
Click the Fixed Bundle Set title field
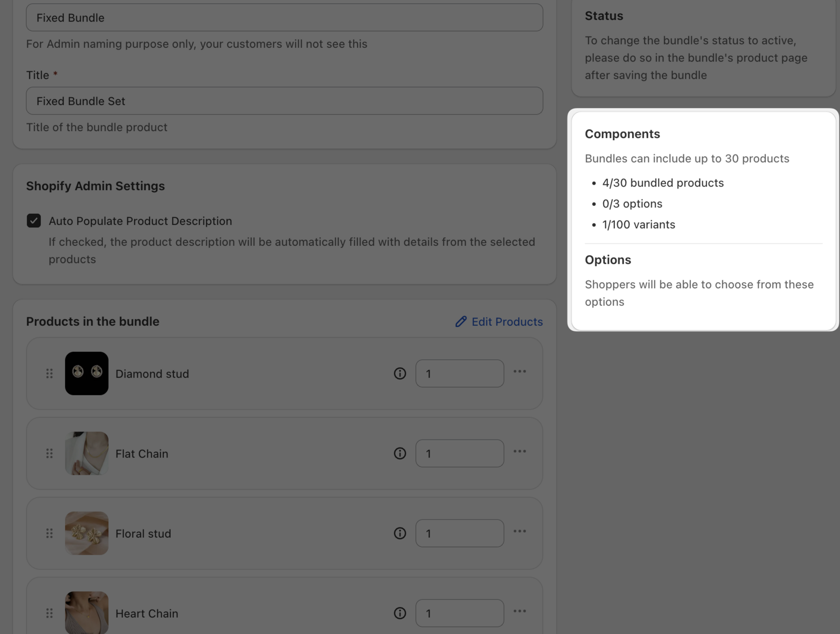click(x=284, y=100)
